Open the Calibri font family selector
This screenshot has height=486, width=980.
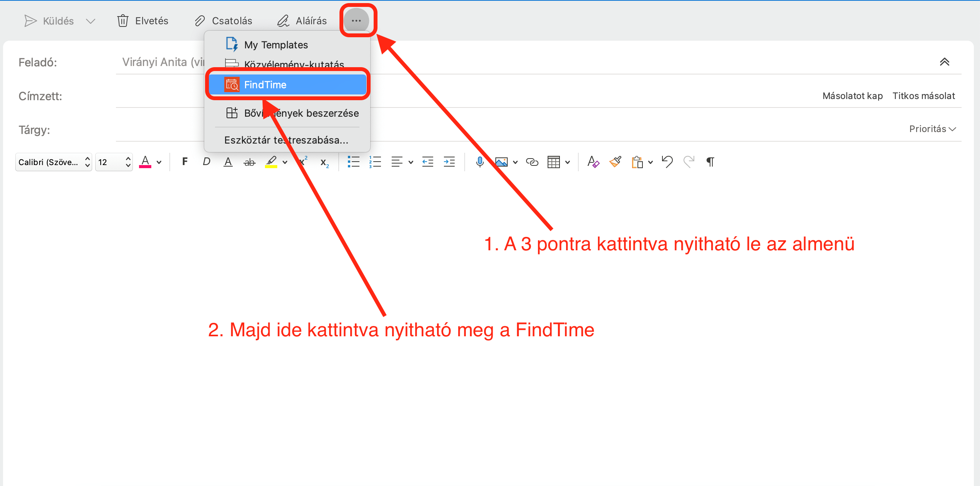pyautogui.click(x=54, y=162)
